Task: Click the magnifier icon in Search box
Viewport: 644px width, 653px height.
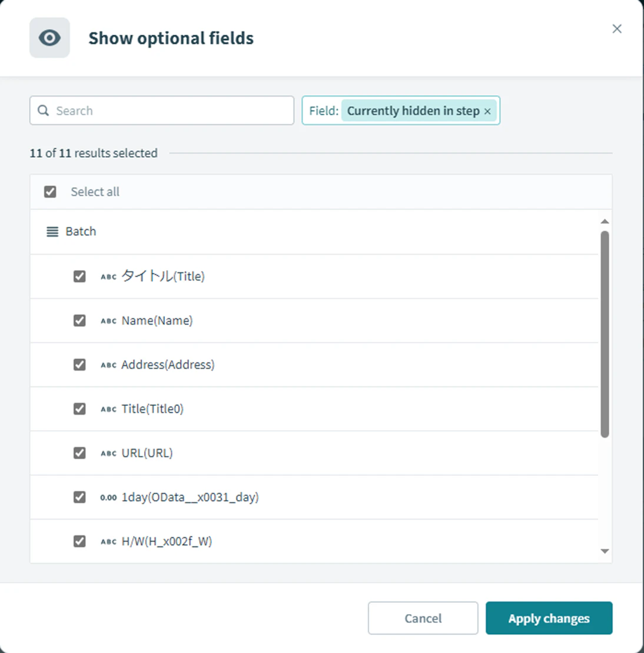Action: 44,111
